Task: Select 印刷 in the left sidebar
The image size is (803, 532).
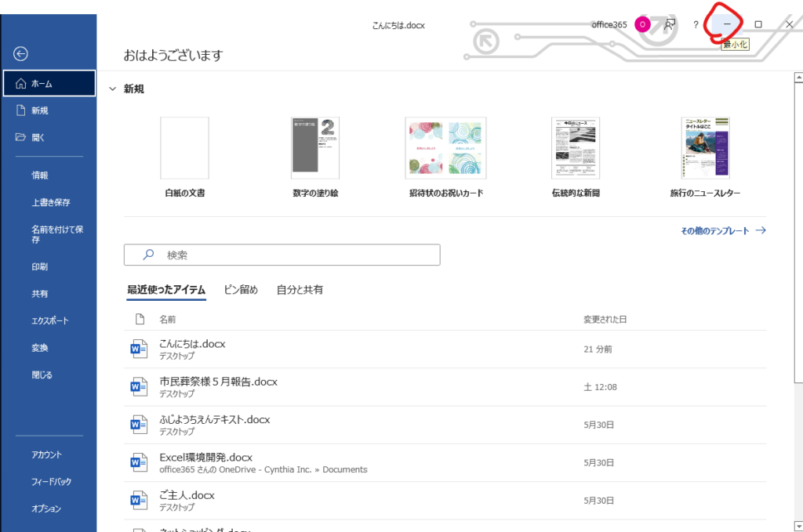Action: coord(40,267)
